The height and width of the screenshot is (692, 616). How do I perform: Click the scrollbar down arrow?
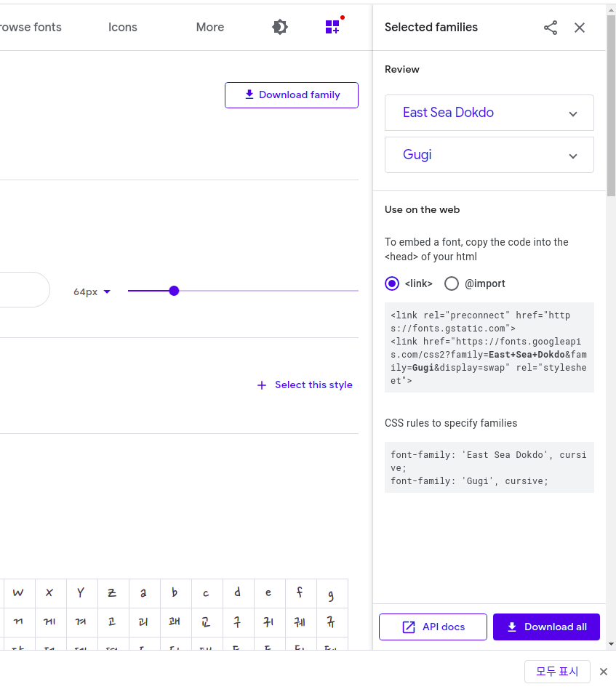click(611, 644)
